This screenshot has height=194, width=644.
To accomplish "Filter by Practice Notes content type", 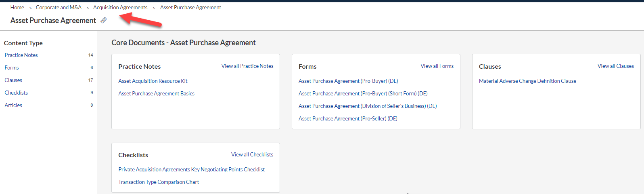I will 21,55.
